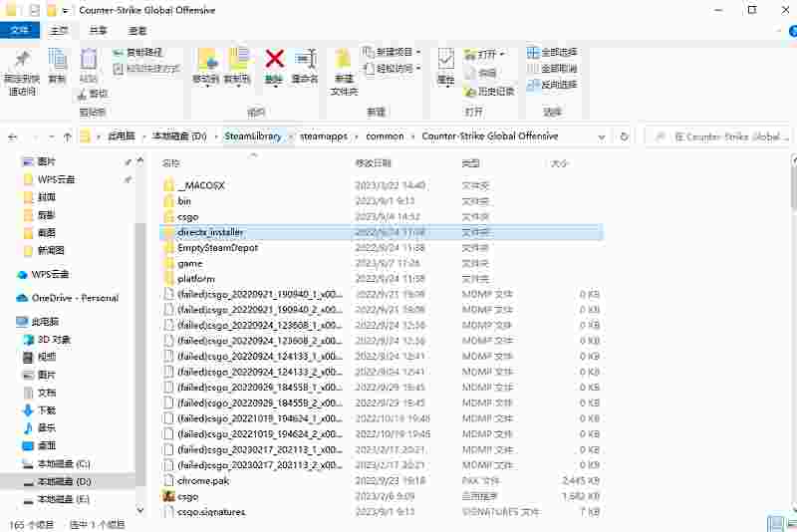
Task: Open the recent locations dropdown arrow
Action: (x=52, y=136)
